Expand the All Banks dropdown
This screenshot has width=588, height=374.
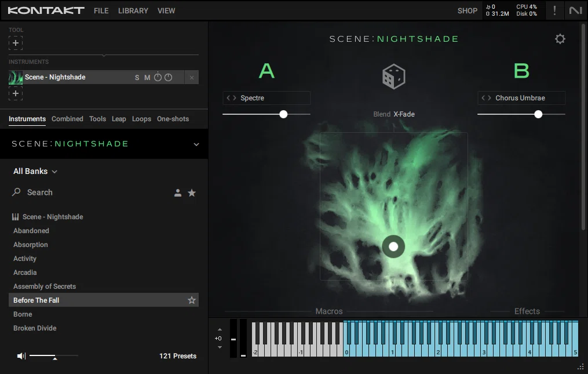point(35,171)
